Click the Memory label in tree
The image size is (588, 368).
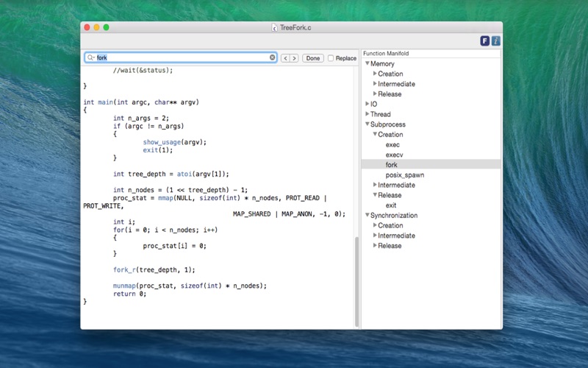pos(382,64)
